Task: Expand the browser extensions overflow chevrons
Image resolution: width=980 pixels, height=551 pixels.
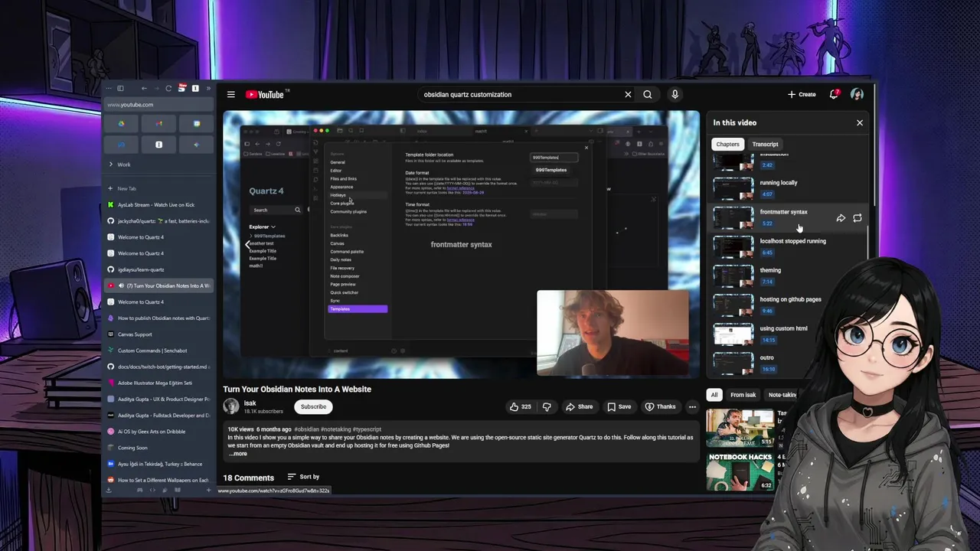Action: coord(208,88)
